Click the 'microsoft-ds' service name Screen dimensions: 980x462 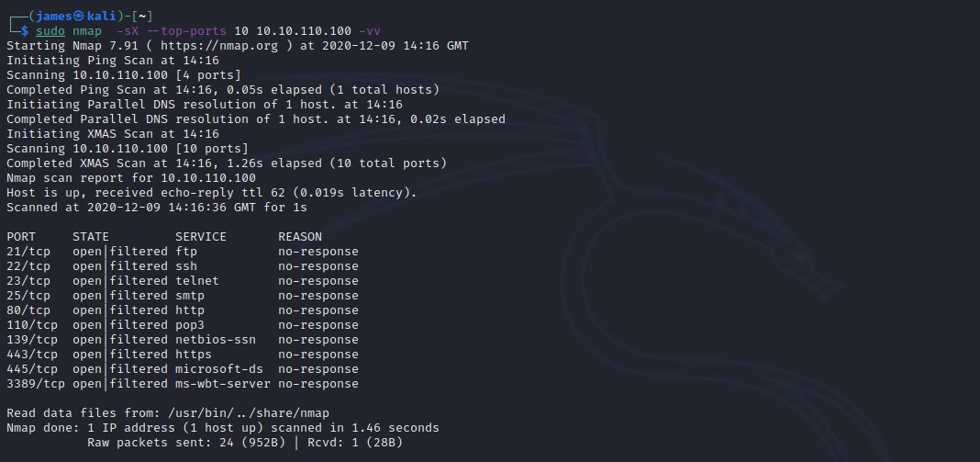pos(219,369)
